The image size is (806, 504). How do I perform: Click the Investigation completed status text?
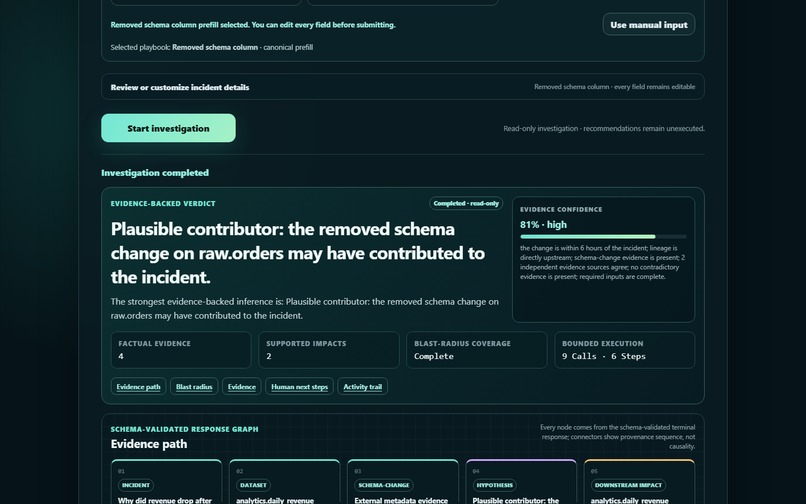pos(155,173)
